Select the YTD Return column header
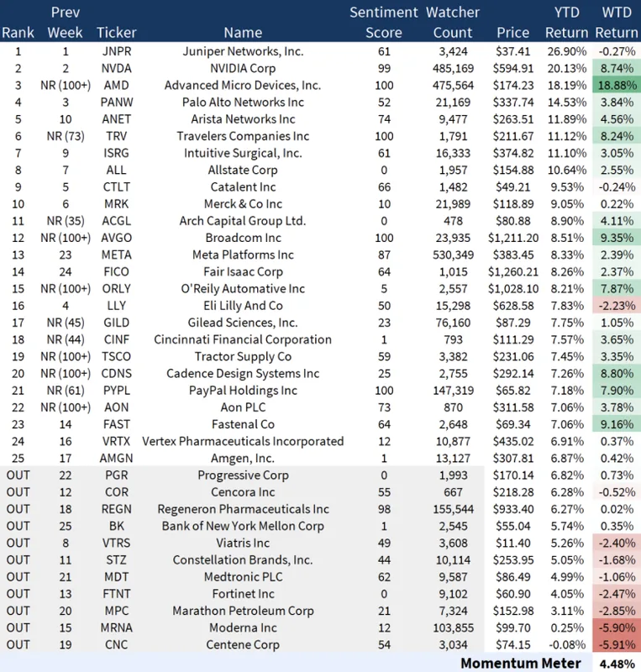The image size is (641, 672). click(x=566, y=23)
